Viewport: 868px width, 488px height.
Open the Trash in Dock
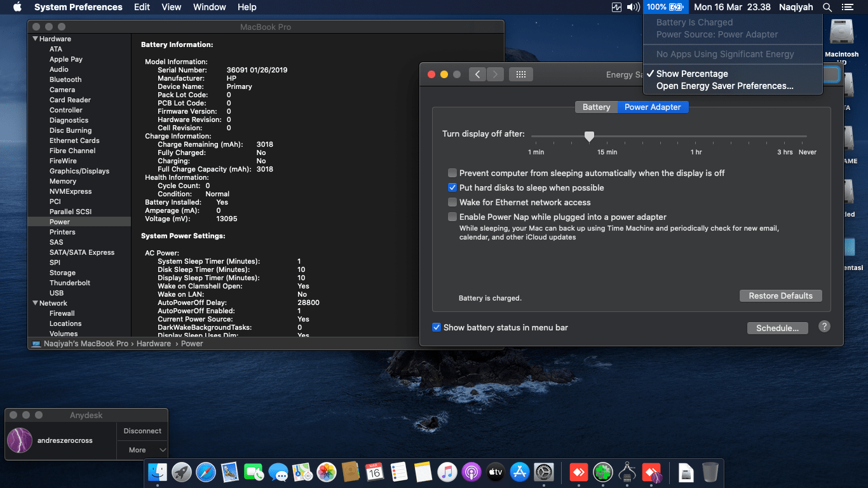click(x=710, y=472)
